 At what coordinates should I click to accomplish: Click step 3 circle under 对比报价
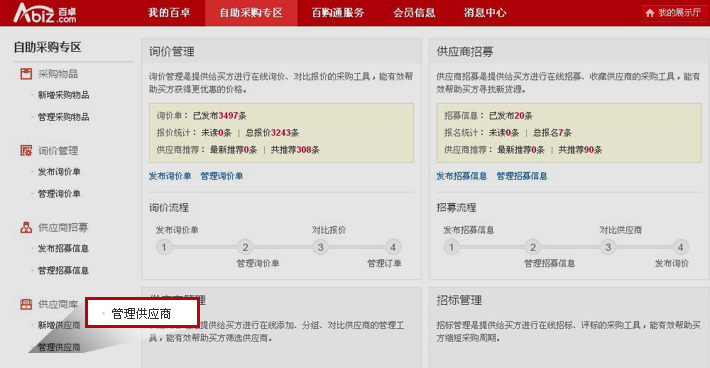click(x=321, y=247)
